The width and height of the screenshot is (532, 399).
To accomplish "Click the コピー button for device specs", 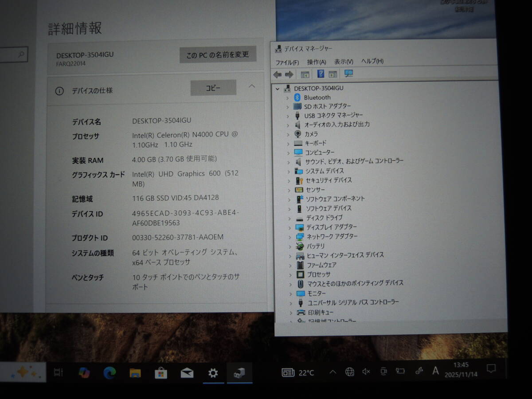I will (213, 88).
